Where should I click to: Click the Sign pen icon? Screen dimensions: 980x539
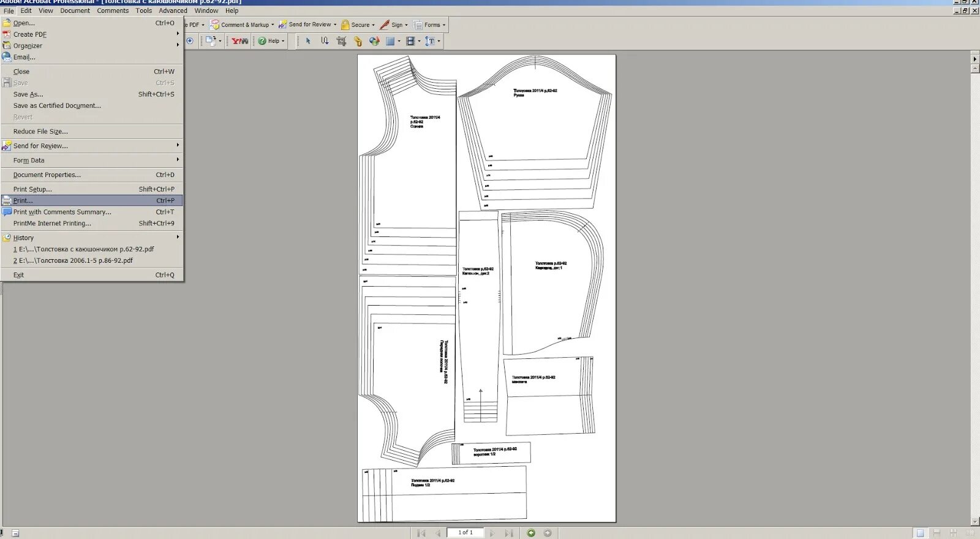click(385, 25)
